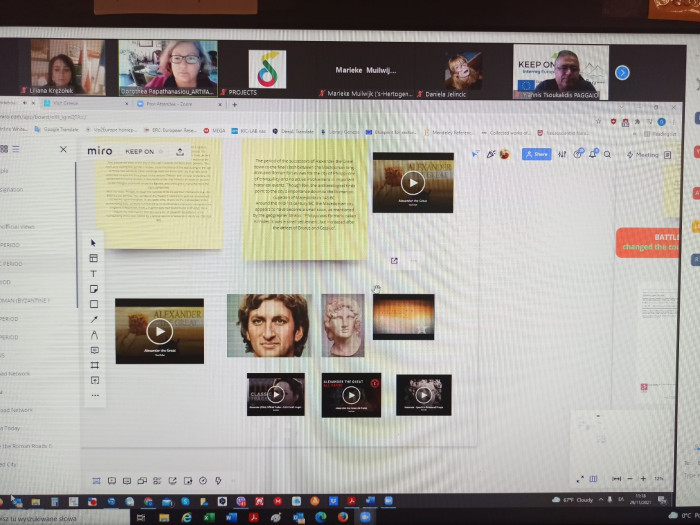Switch to the Visit Greece browser tab

click(x=85, y=103)
